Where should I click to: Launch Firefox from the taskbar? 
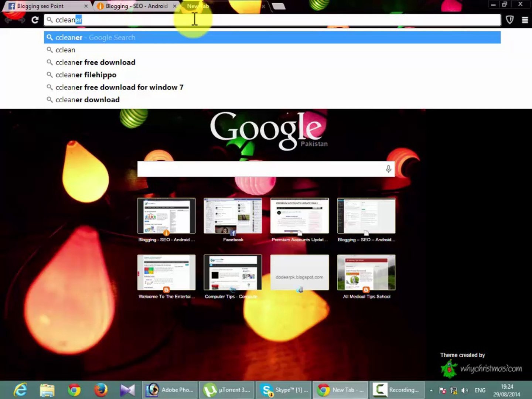(x=101, y=390)
